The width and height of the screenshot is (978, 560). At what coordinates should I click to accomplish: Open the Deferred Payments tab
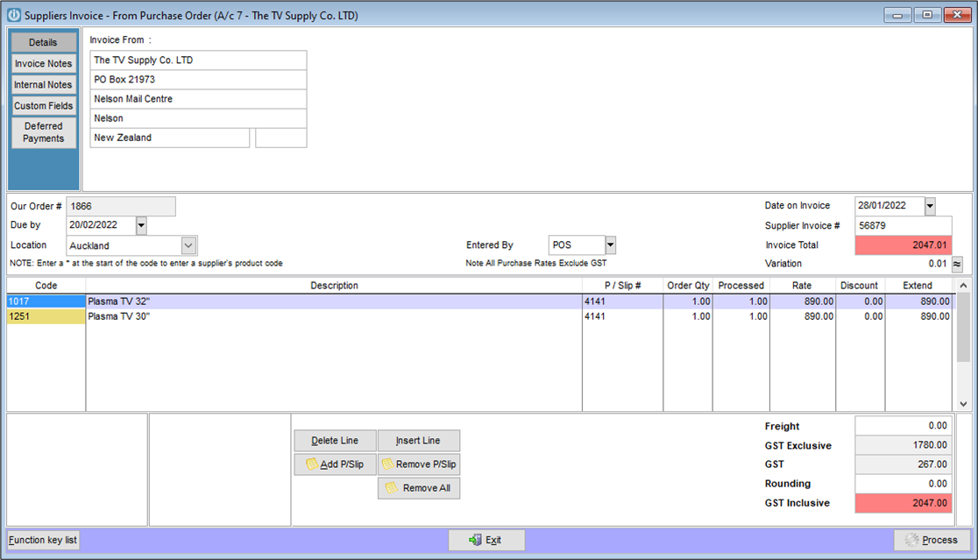[x=43, y=132]
